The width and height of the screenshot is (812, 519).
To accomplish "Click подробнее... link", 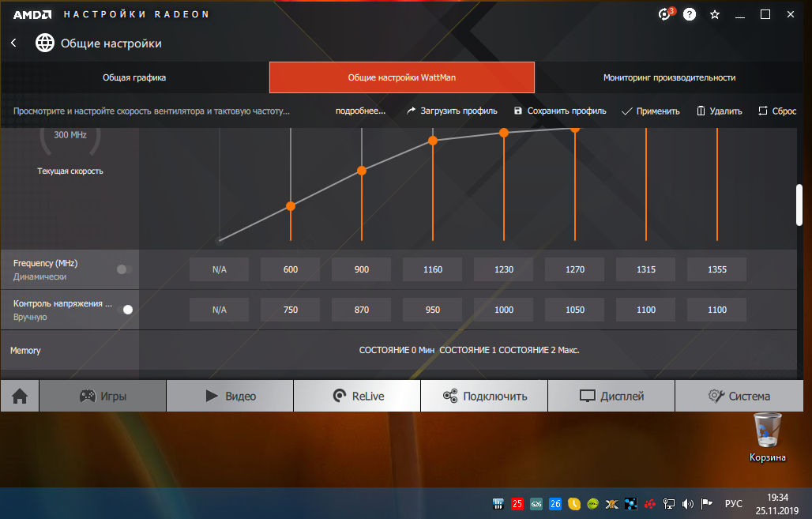I will point(360,111).
